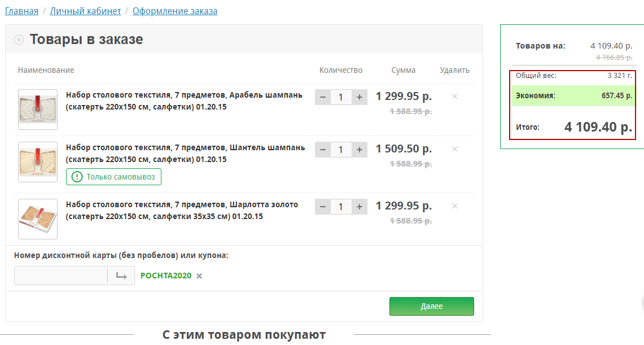The width and height of the screenshot is (644, 345).
Task: Apply discount code with the arrow button
Action: (121, 276)
